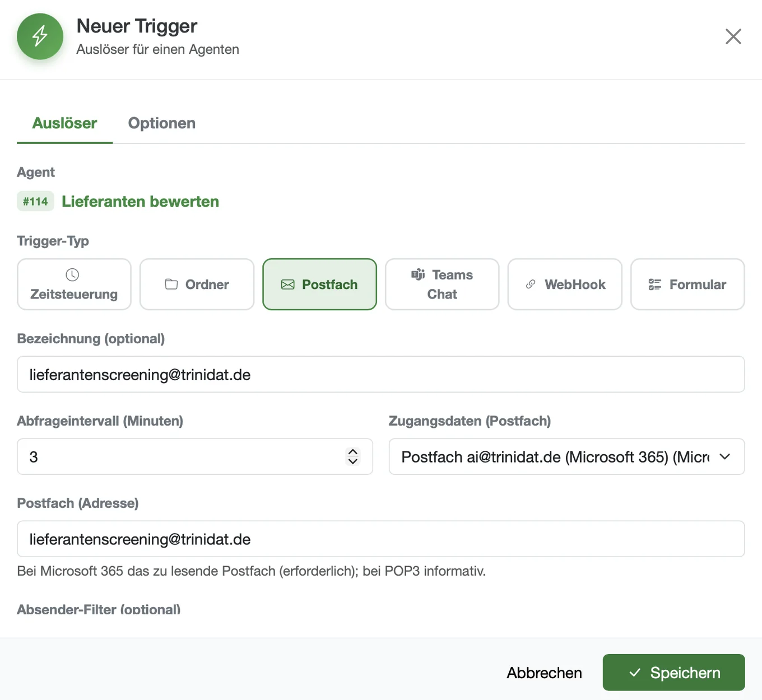
Task: Click the link icon on WebHook
Action: coord(531,284)
